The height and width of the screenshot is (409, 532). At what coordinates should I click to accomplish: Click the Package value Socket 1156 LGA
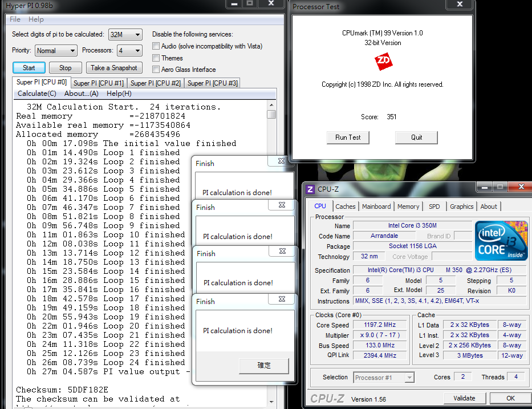click(x=412, y=246)
